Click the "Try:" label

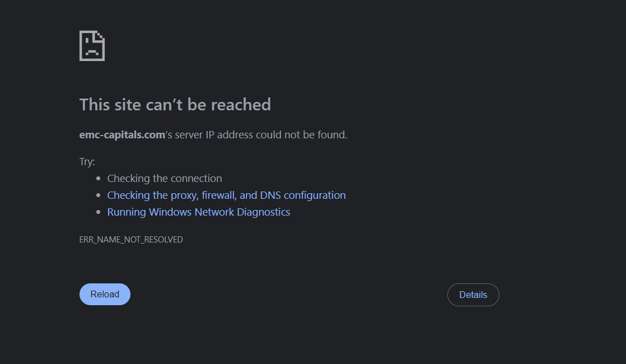[87, 162]
